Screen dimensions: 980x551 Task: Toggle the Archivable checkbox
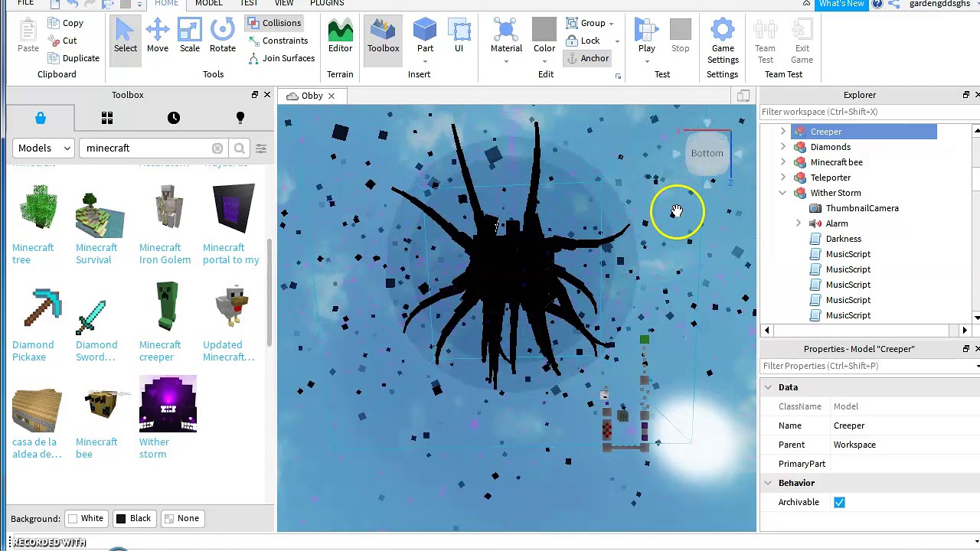coord(839,502)
